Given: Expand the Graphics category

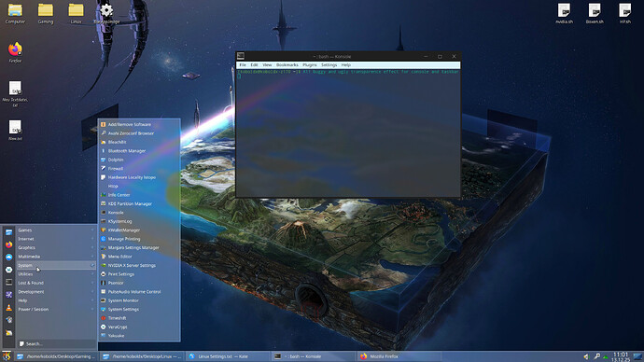Looking at the screenshot, I should click(x=56, y=248).
